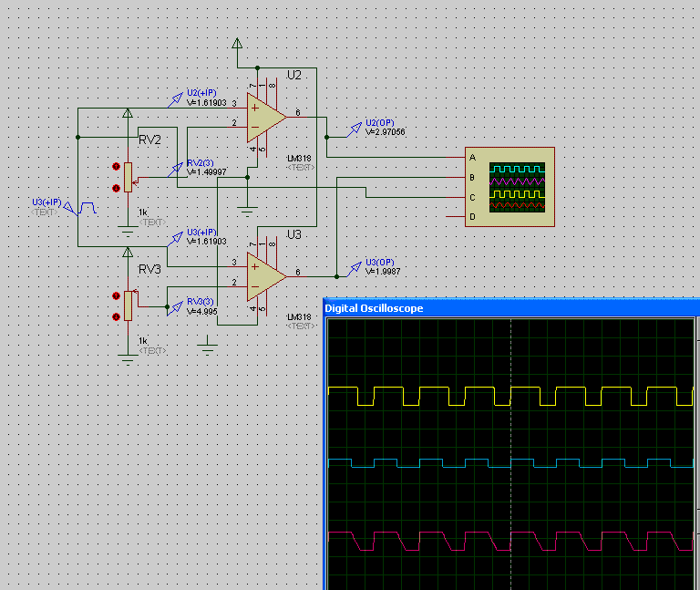700x590 pixels.
Task: Click the yellow trace in the oscilloscope
Action: pyautogui.click(x=510, y=396)
